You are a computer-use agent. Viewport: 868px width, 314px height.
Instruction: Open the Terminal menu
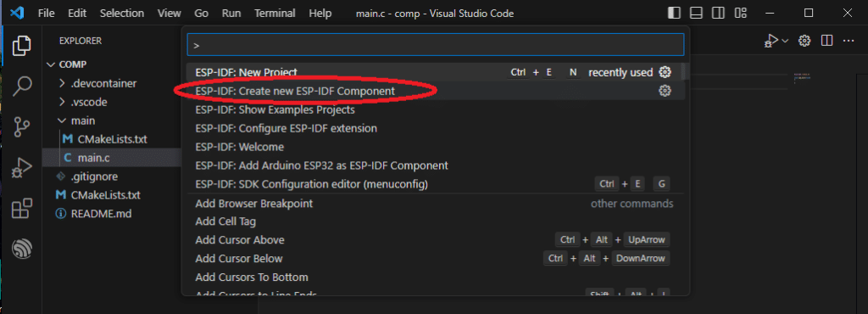click(275, 14)
